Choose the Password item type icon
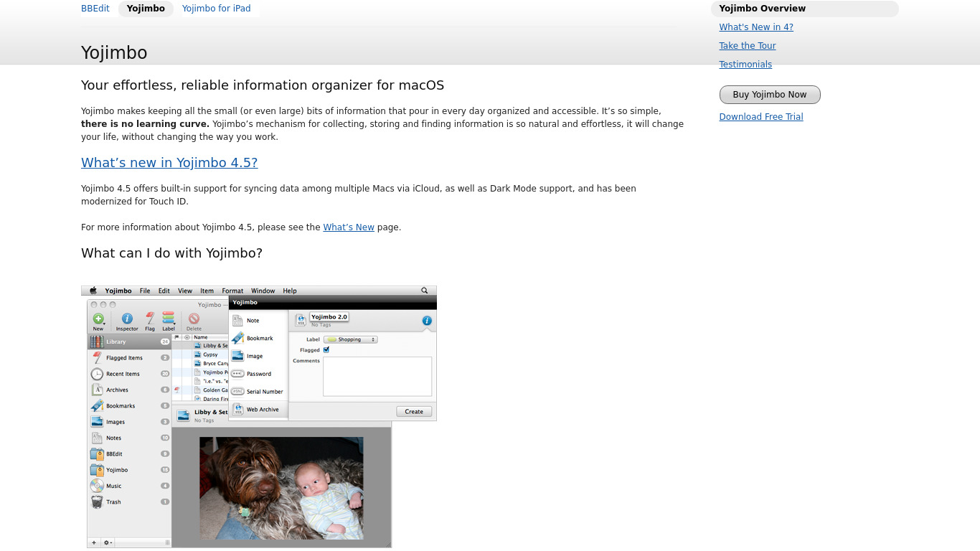 point(237,374)
